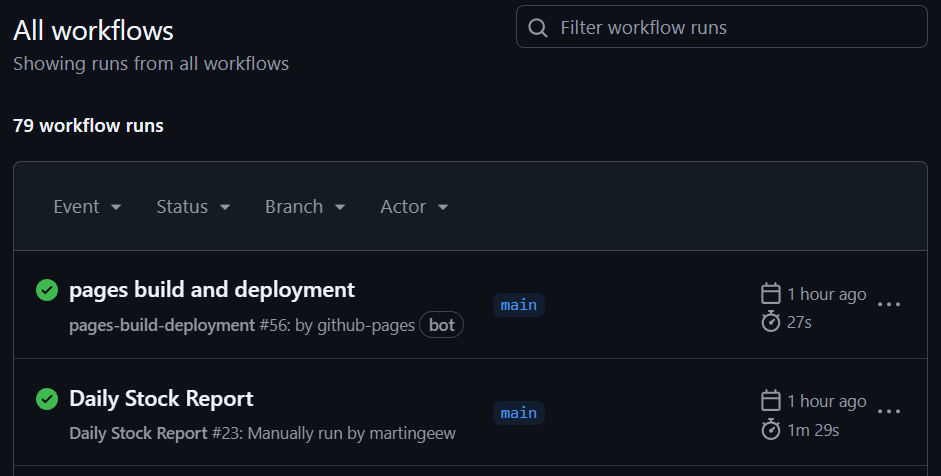Click 1 hour ago on Daily Stock Report row
Image resolution: width=941 pixels, height=476 pixels.
pyautogui.click(x=827, y=401)
